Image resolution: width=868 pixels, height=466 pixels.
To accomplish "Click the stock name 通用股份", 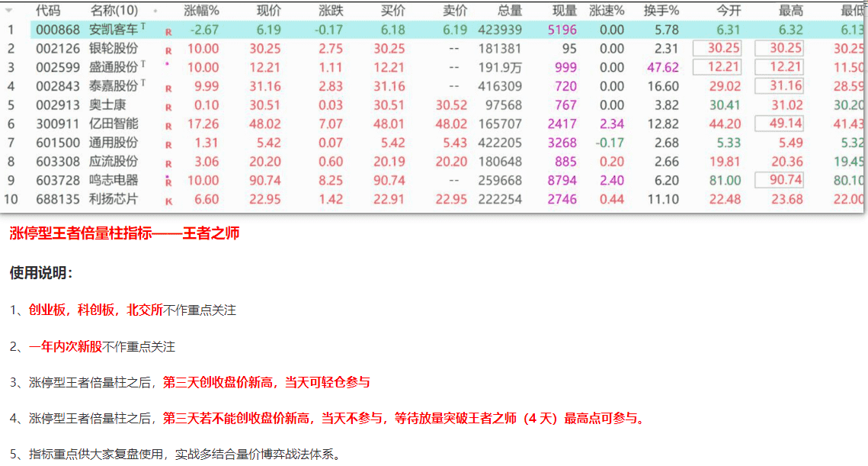I will 114,143.
